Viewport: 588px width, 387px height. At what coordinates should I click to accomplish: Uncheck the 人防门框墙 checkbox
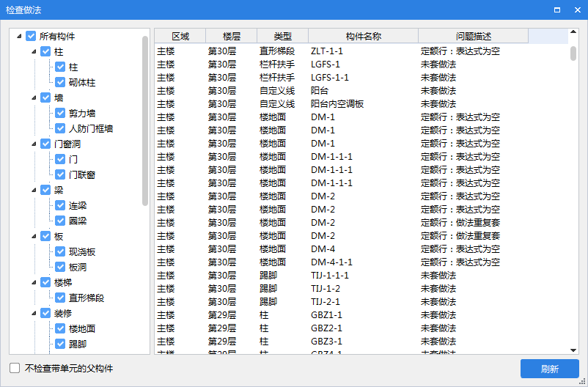[60, 128]
